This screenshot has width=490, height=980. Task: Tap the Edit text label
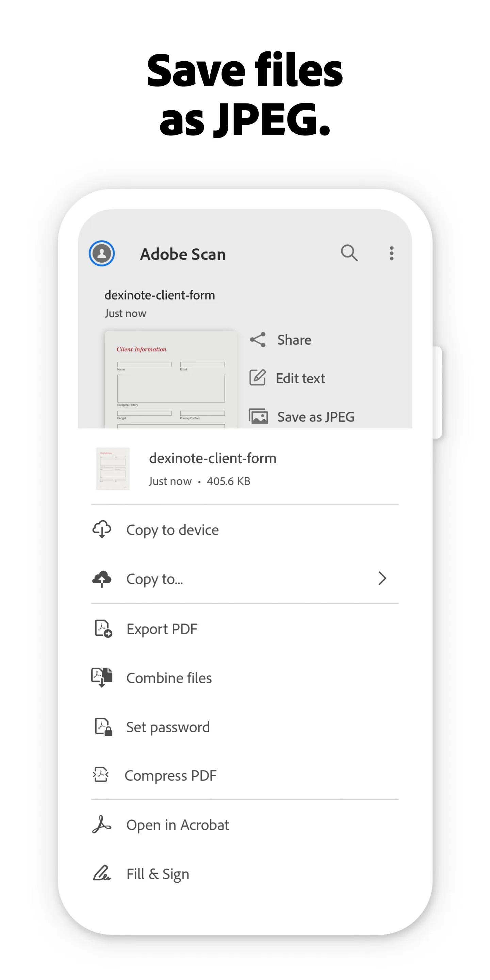pos(300,378)
